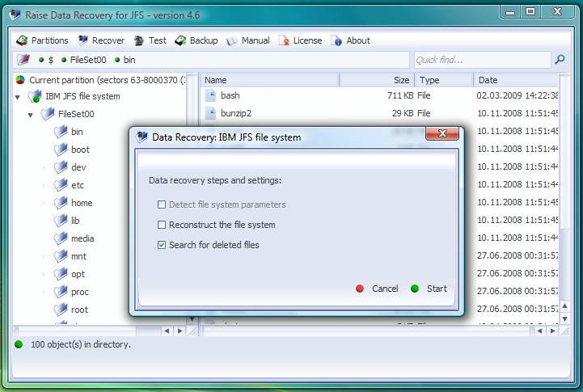Uncheck Search for deleted files
Image resolution: width=583 pixels, height=392 pixels.
tap(162, 245)
